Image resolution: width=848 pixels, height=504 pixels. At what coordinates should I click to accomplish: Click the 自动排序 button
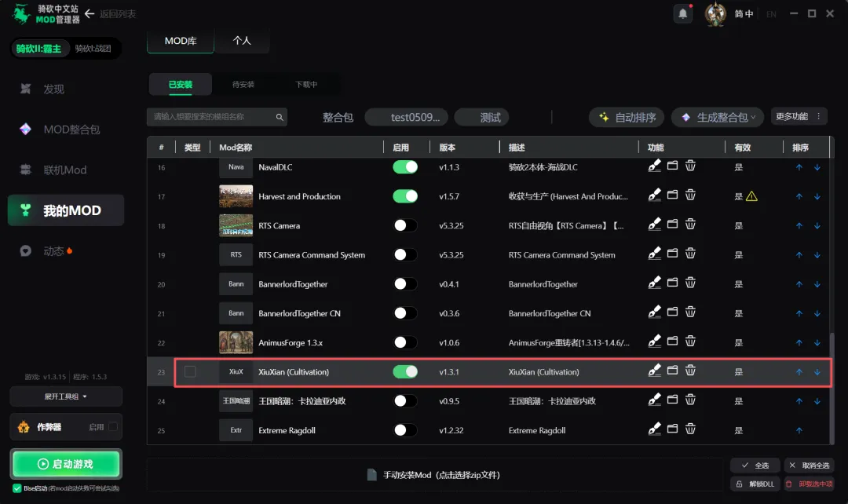point(628,117)
